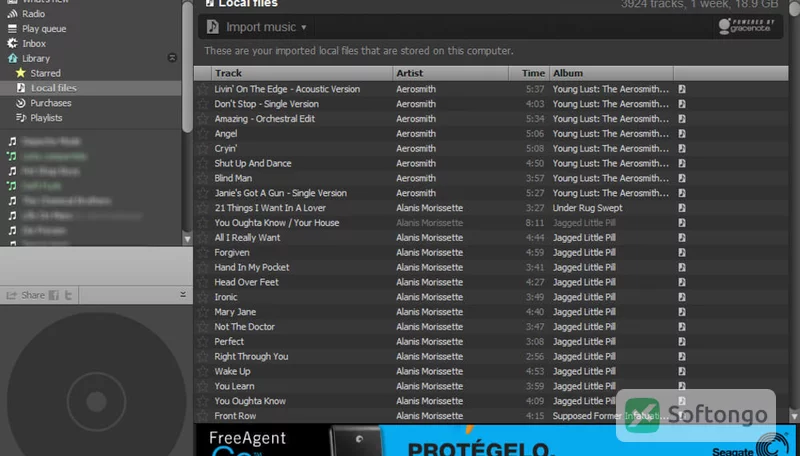Star the track Livin' On The Edge

coord(203,89)
